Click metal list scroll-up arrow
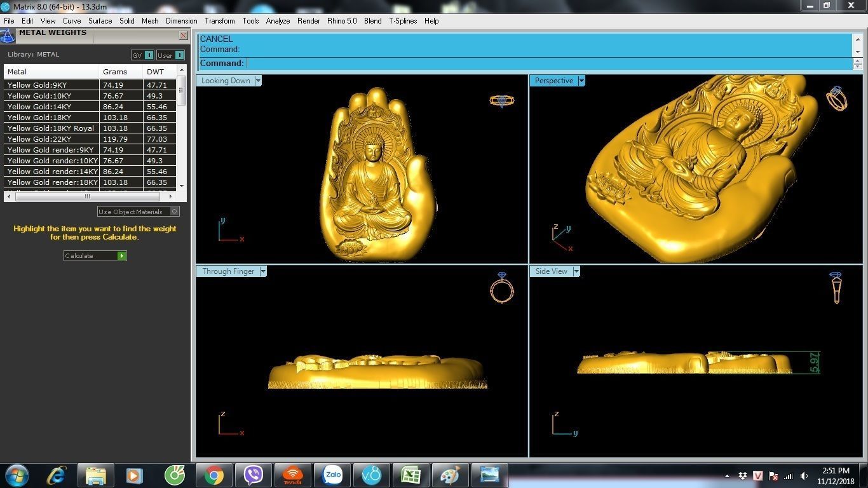The height and width of the screenshot is (488, 868). 182,71
